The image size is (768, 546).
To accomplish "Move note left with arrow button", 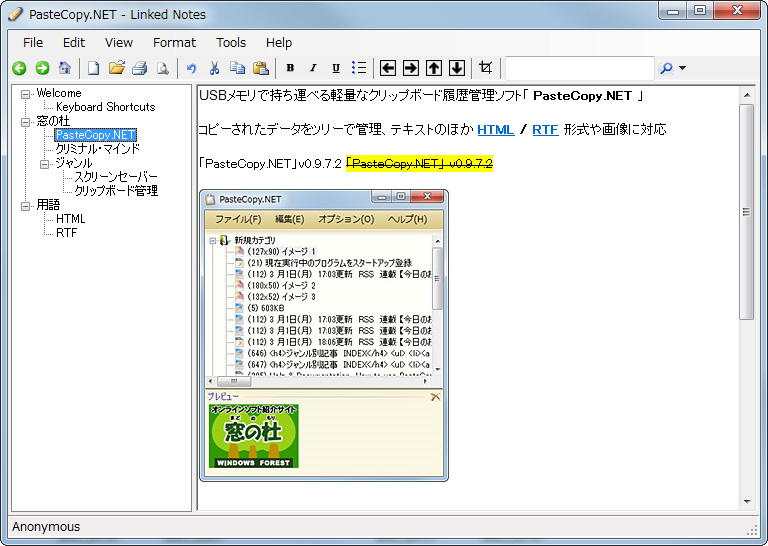I will click(388, 68).
